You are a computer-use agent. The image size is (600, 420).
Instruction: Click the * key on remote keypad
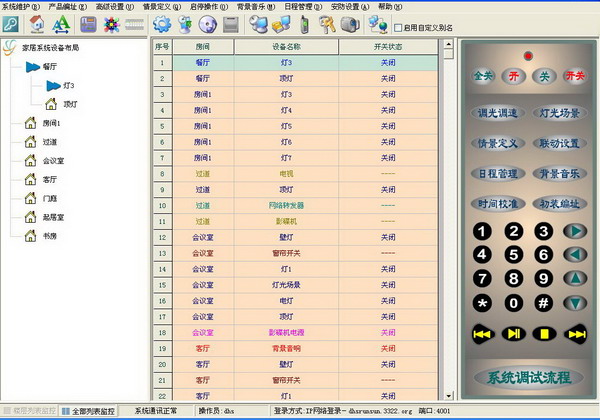[x=482, y=303]
